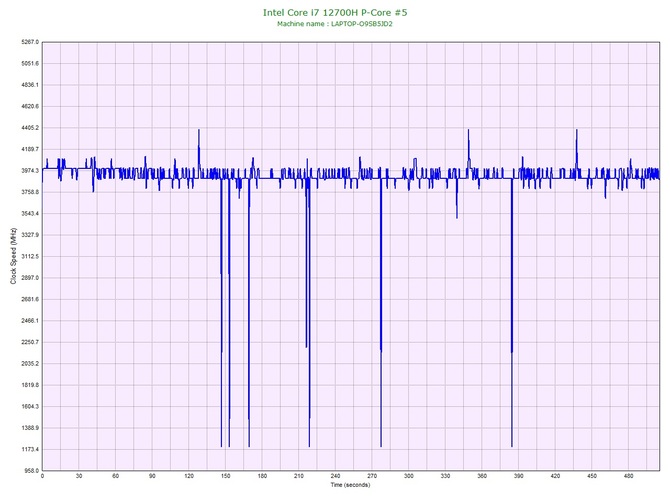Click the chart title 'Intel Core i7 12700H P-Core #5'
The height and width of the screenshot is (502, 670).
335,12
